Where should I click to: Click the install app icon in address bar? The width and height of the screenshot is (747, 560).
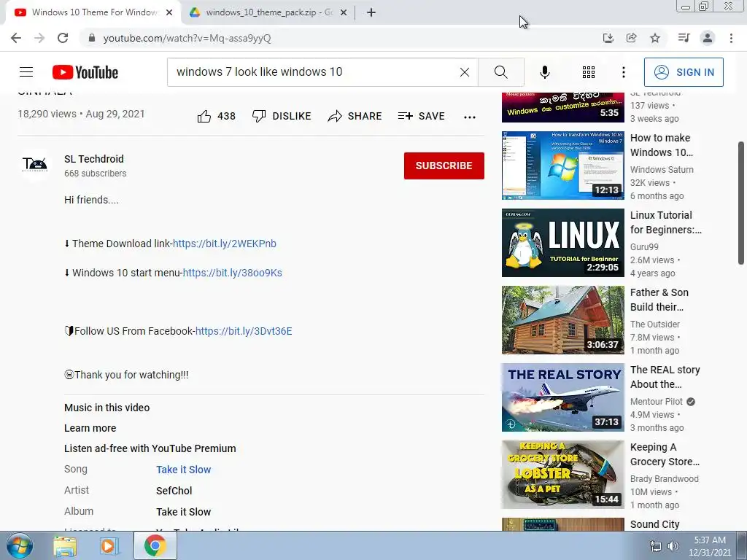tap(608, 38)
